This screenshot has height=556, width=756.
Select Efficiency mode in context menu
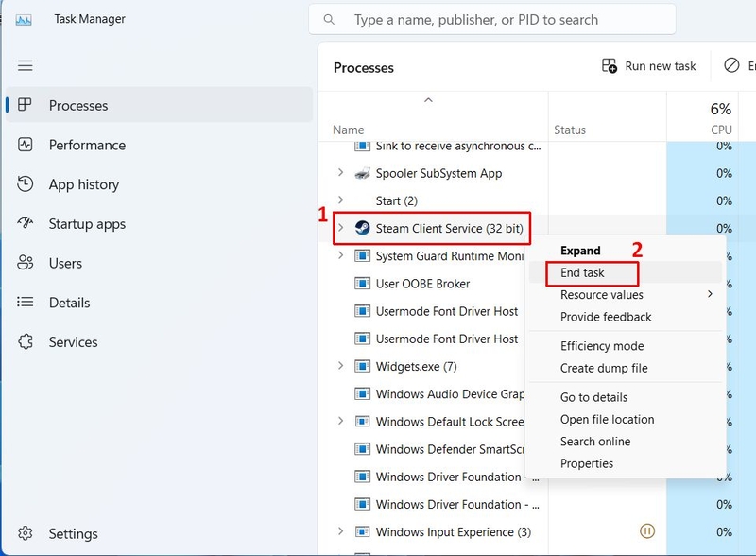coord(602,346)
